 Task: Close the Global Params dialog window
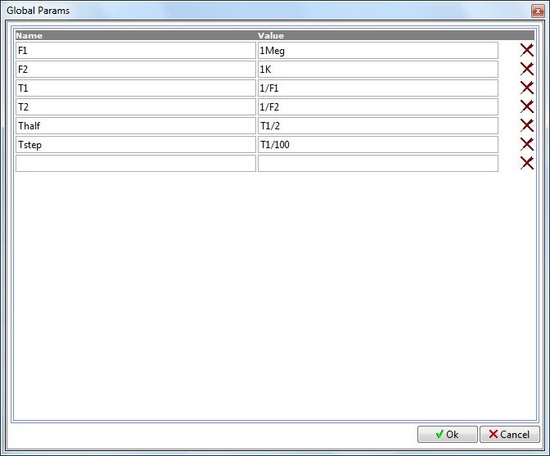pos(537,11)
